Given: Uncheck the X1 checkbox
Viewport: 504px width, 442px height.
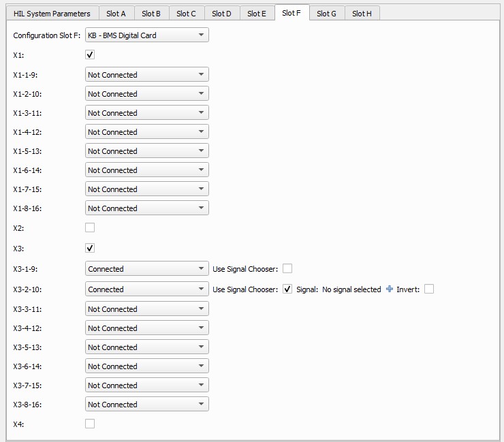Looking at the screenshot, I should [x=90, y=54].
